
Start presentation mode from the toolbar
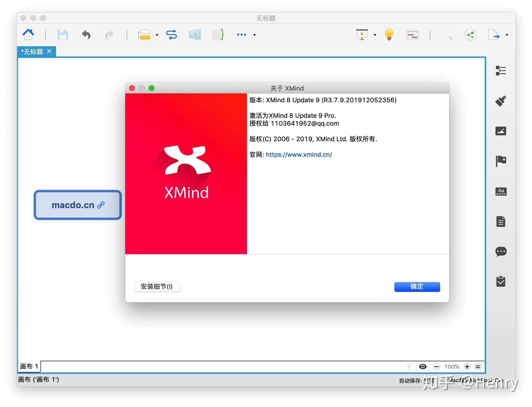tap(362, 35)
